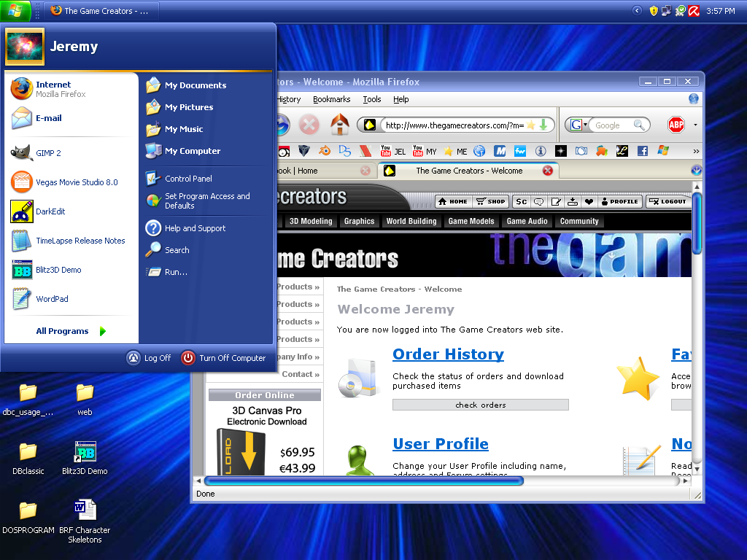
Task: Expand the All Programs list
Action: [x=71, y=331]
